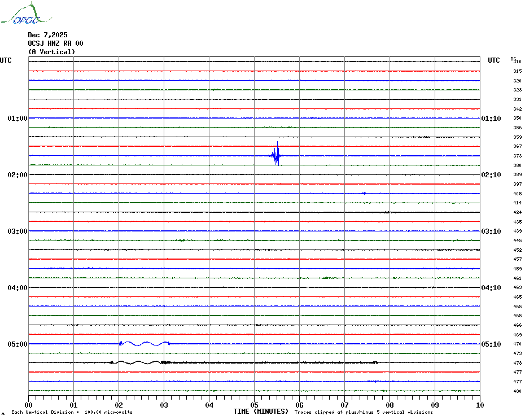
Task: Click the blue seismic spike near minute 5
Action: pos(276,155)
